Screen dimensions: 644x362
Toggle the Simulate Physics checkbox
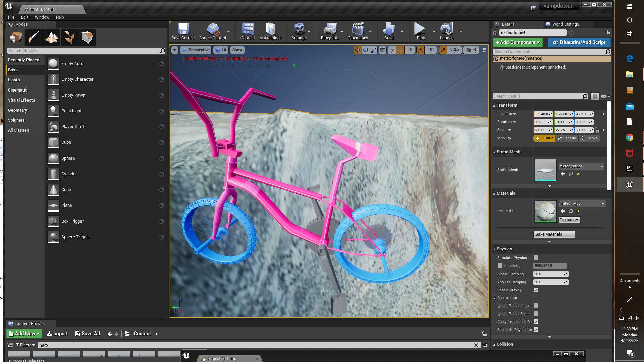[536, 258]
